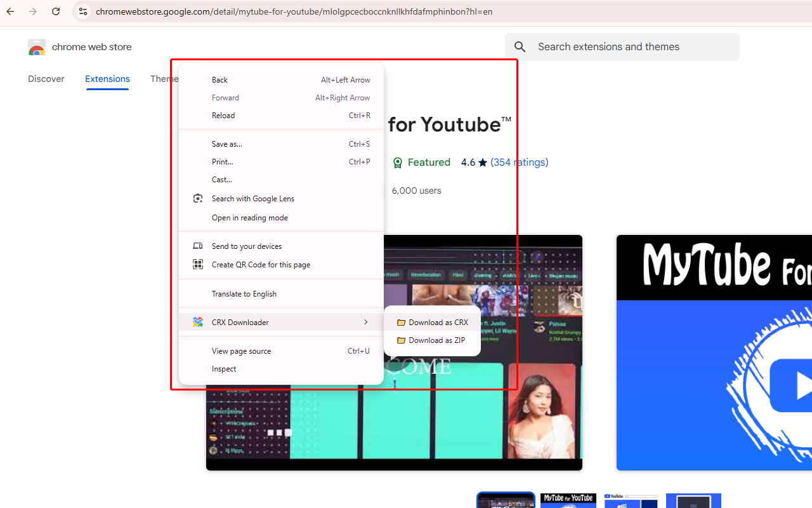812x508 pixels.
Task: Click the for Youtube extension title
Action: (x=450, y=124)
